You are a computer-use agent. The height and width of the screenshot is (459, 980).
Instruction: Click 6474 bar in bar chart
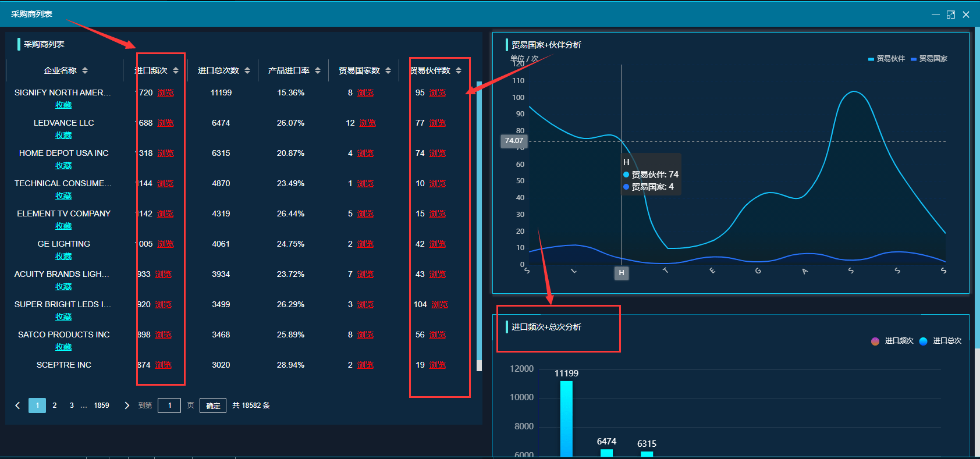click(606, 453)
